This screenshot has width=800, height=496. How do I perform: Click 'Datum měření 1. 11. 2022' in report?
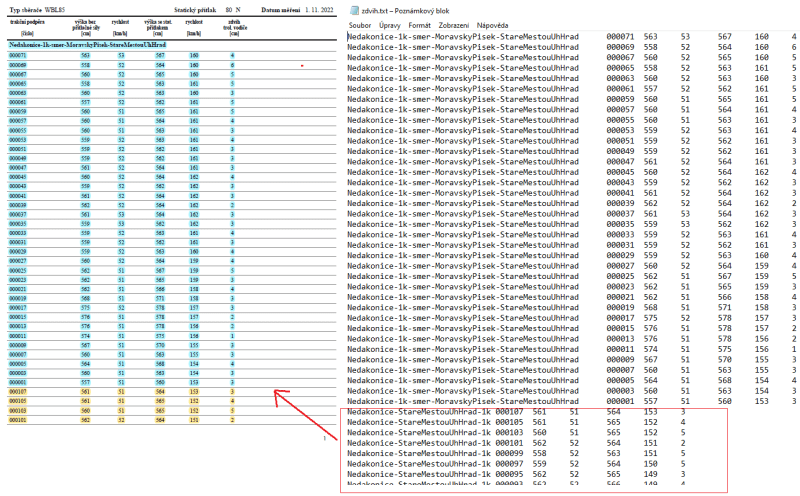(297, 10)
